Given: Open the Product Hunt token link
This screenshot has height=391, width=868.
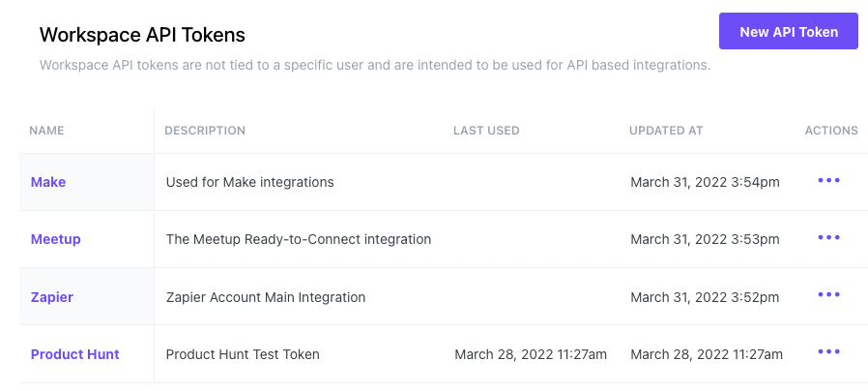Looking at the screenshot, I should click(x=74, y=354).
